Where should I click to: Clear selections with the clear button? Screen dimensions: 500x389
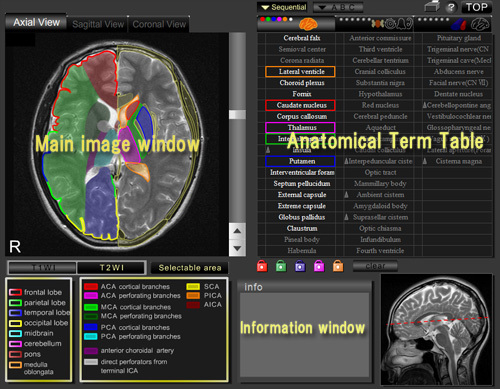point(375,266)
